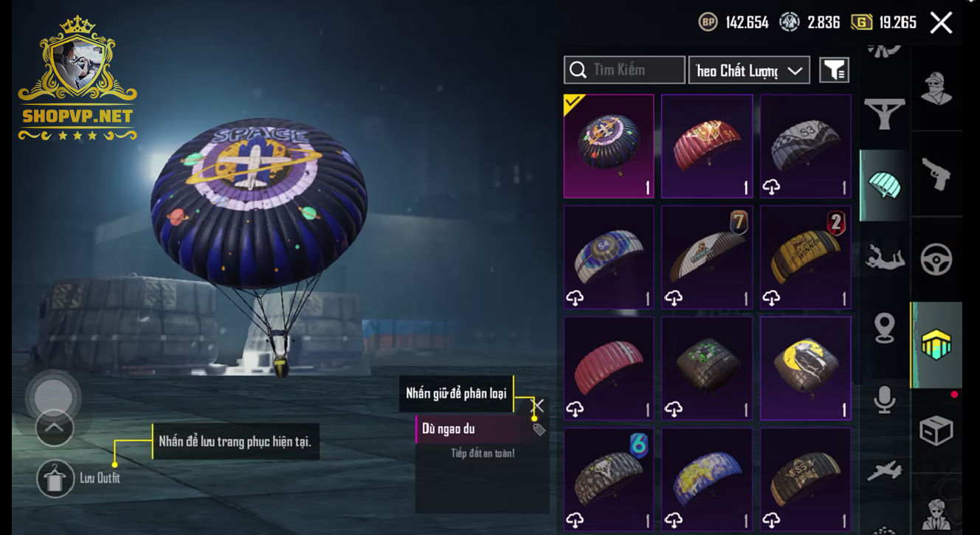This screenshot has width=980, height=535.
Task: Click the Tìm Kiếm search field
Action: point(624,70)
